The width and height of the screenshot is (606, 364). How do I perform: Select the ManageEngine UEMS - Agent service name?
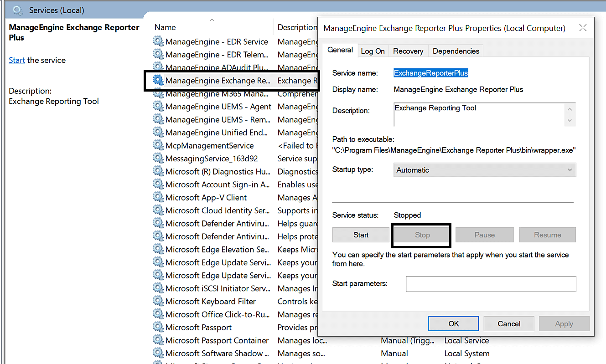pos(218,107)
